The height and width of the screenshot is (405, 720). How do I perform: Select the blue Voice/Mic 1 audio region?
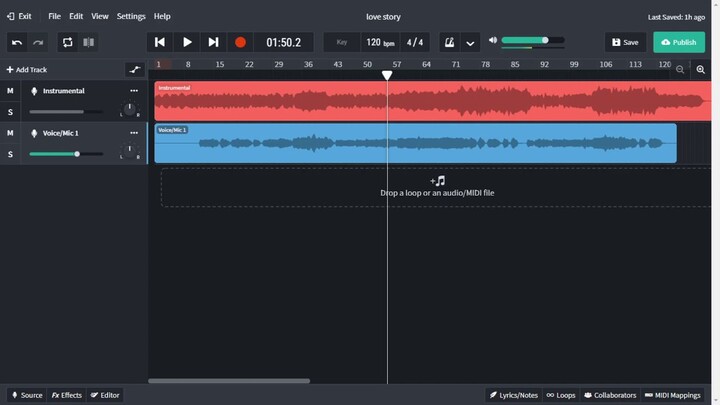(416, 143)
